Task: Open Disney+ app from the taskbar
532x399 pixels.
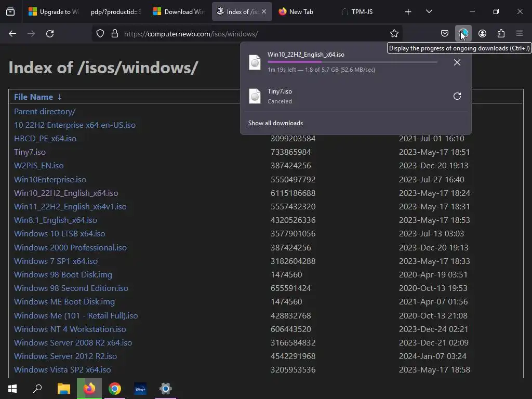Action: [x=140, y=389]
